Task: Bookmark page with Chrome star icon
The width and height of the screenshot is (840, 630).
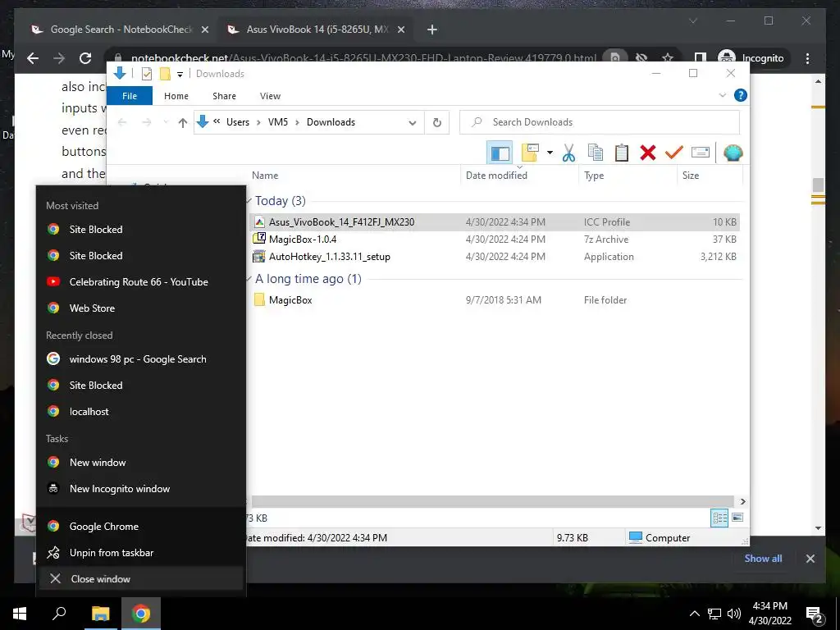Action: coord(667,58)
